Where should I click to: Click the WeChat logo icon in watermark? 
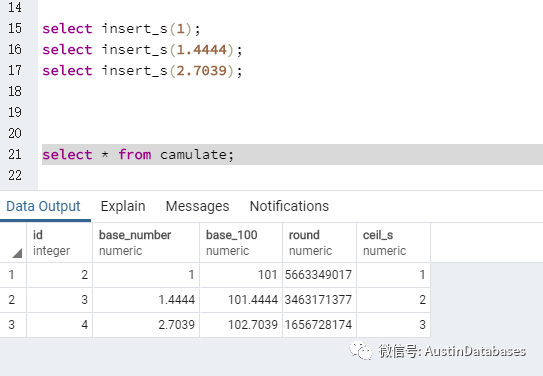[360, 351]
